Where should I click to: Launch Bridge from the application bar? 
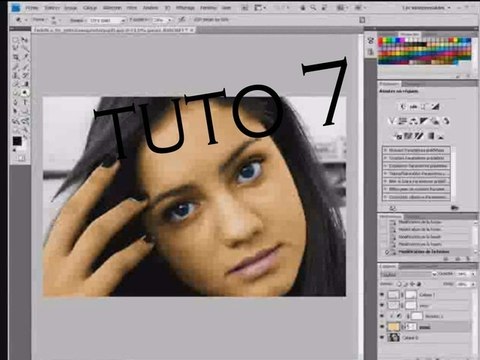click(245, 7)
